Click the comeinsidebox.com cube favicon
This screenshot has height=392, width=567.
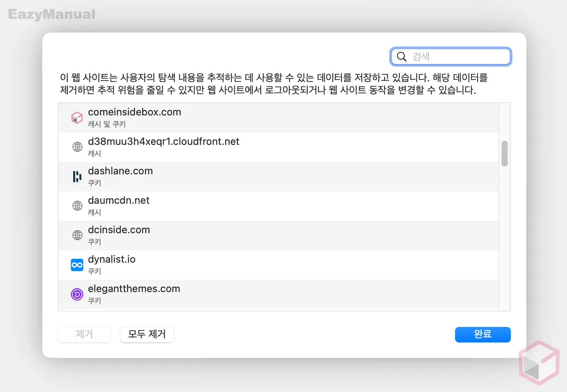click(77, 117)
